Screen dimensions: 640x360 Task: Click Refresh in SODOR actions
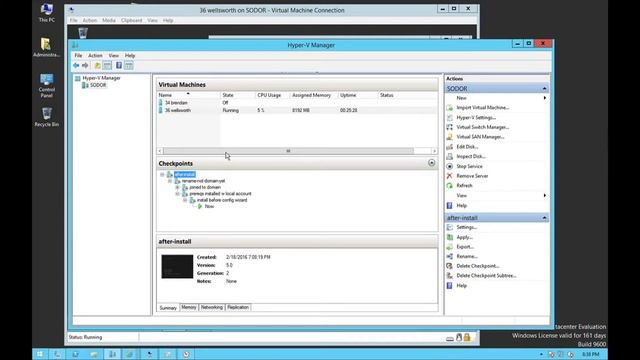464,186
